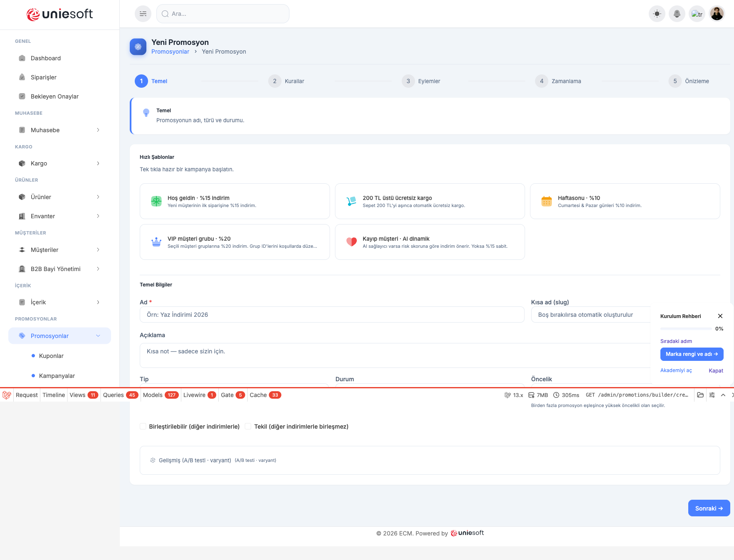The width and height of the screenshot is (734, 560).
Task: Expand Ürünler submenu chevron
Action: 98,197
